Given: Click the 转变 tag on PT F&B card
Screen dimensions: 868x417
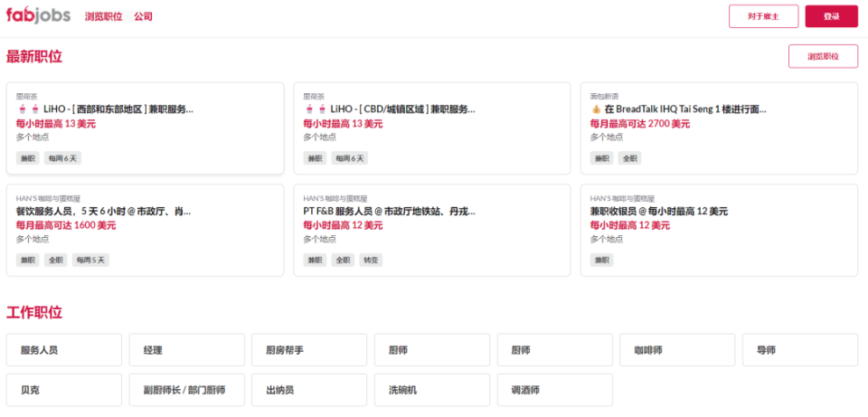Looking at the screenshot, I should 371,261.
